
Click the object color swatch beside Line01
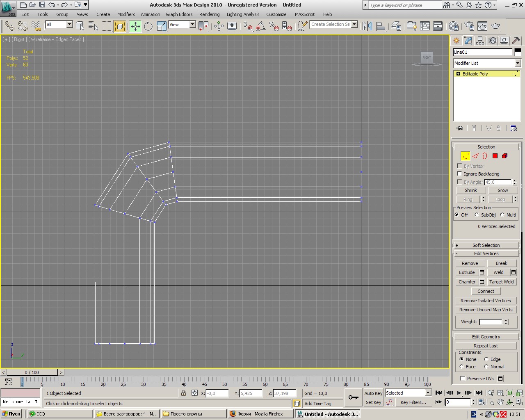click(x=518, y=52)
